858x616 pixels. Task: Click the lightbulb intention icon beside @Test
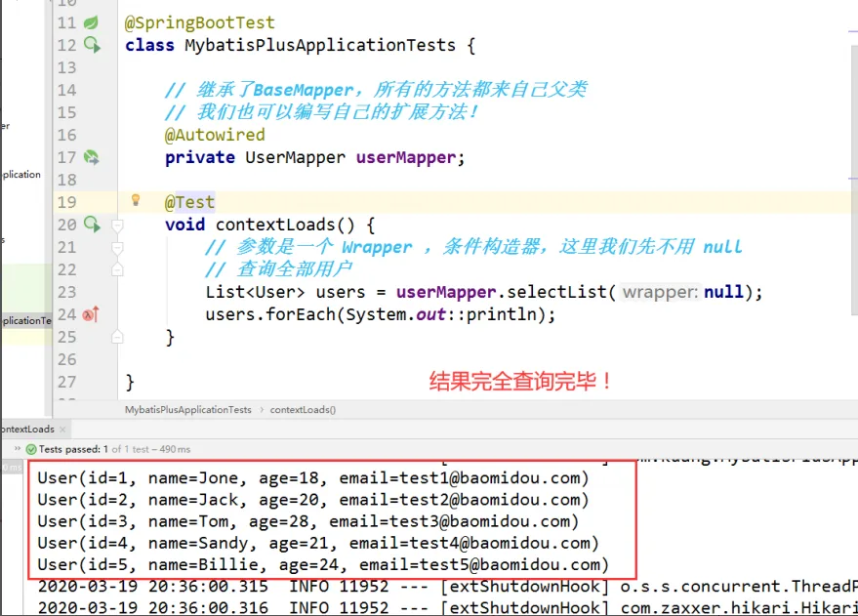point(136,200)
